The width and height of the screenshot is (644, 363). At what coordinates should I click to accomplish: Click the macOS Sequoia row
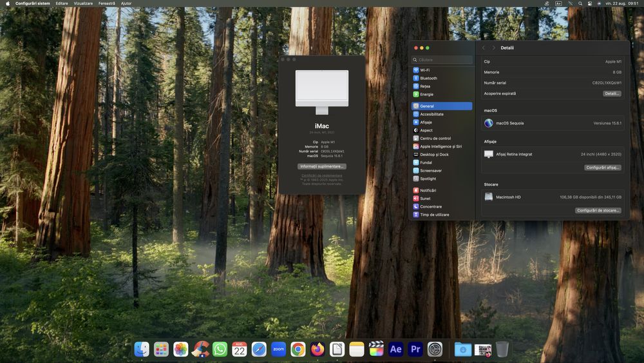click(x=553, y=123)
